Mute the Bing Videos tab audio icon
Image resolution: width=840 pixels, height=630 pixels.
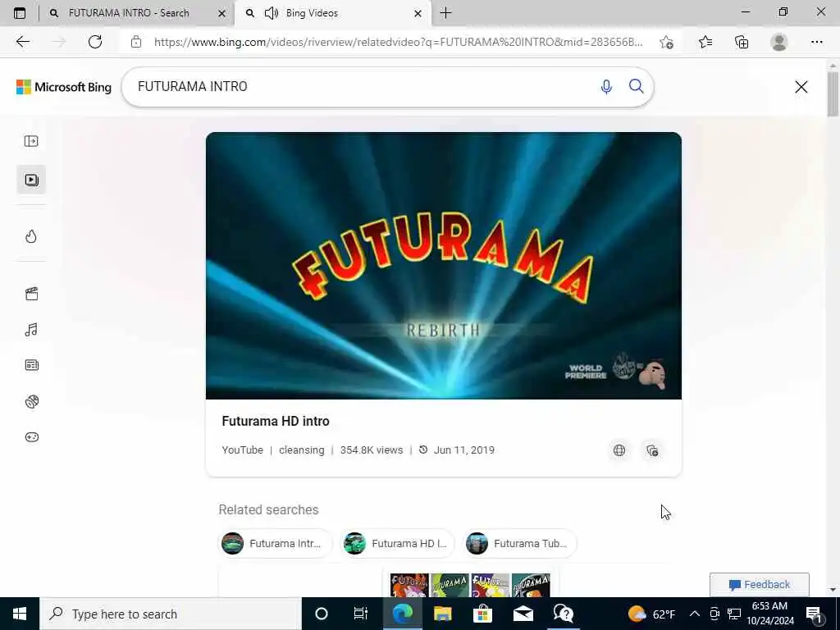tap(272, 13)
